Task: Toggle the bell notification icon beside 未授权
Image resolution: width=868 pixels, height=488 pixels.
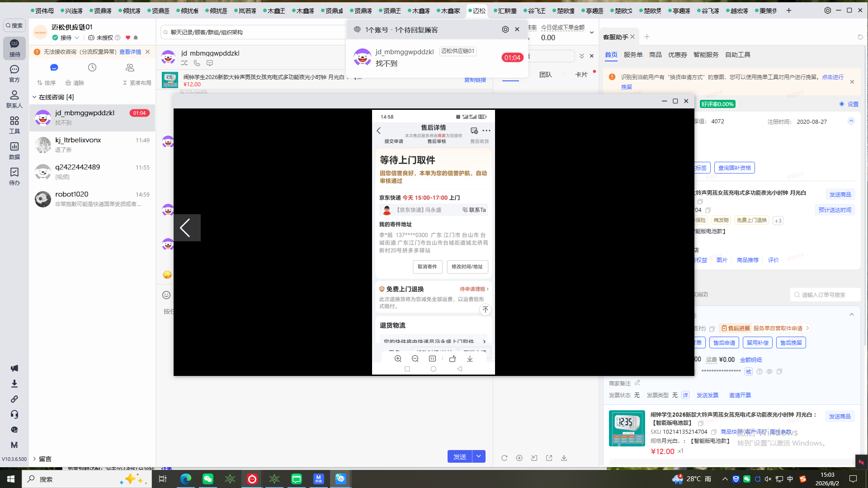Action: click(x=136, y=38)
